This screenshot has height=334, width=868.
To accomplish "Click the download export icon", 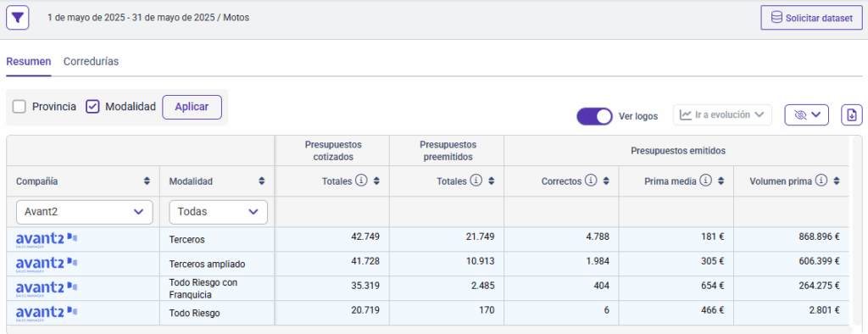I will pyautogui.click(x=851, y=114).
